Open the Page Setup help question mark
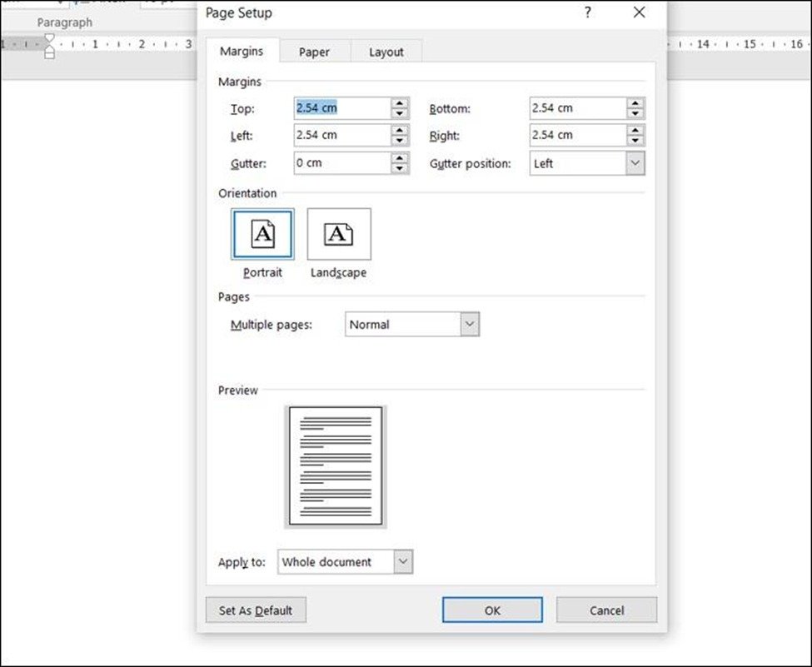 point(588,12)
